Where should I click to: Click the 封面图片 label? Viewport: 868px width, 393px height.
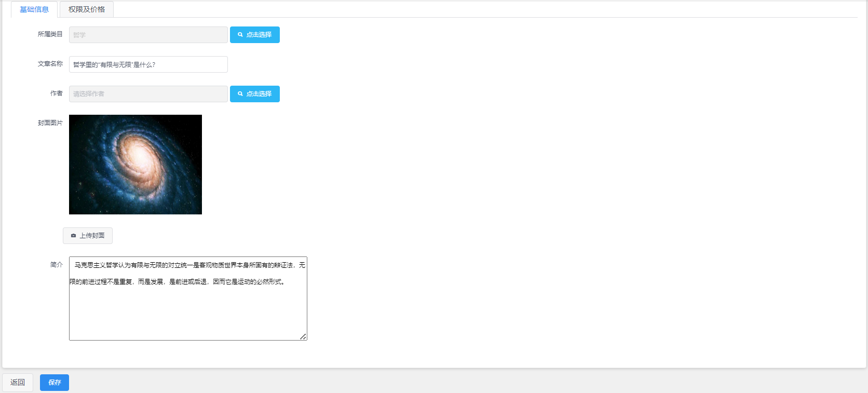click(x=50, y=123)
